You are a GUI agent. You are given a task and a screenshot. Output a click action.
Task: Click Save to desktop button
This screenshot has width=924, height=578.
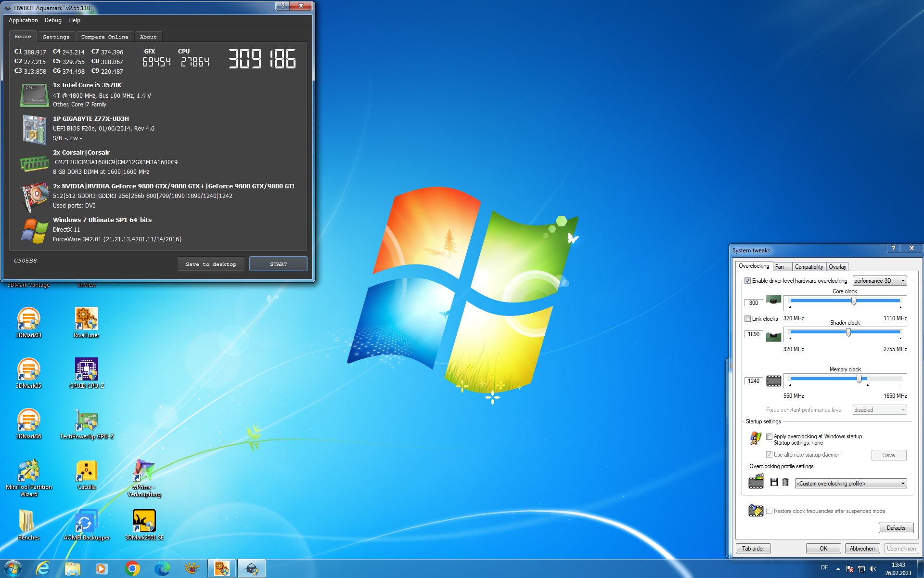pos(211,264)
